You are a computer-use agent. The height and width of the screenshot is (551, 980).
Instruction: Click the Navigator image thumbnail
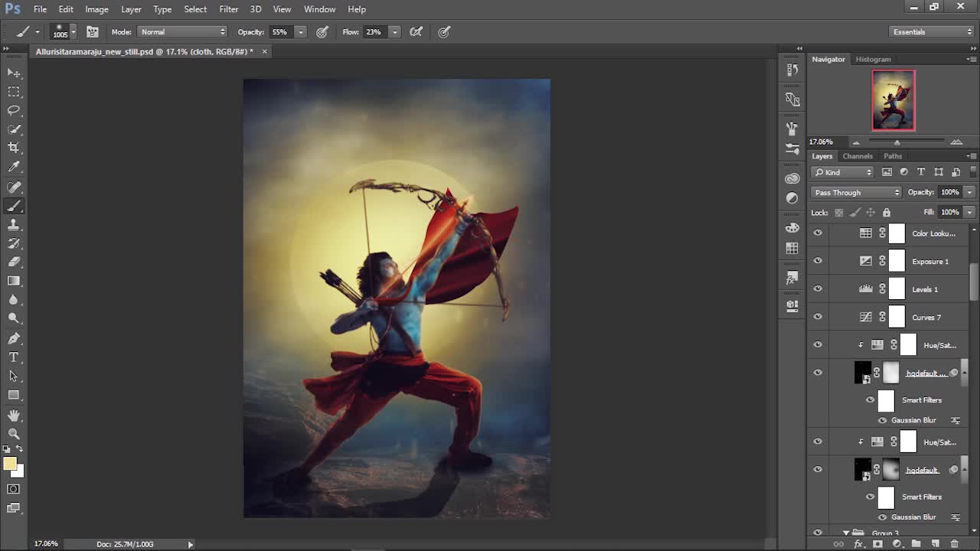[x=893, y=100]
